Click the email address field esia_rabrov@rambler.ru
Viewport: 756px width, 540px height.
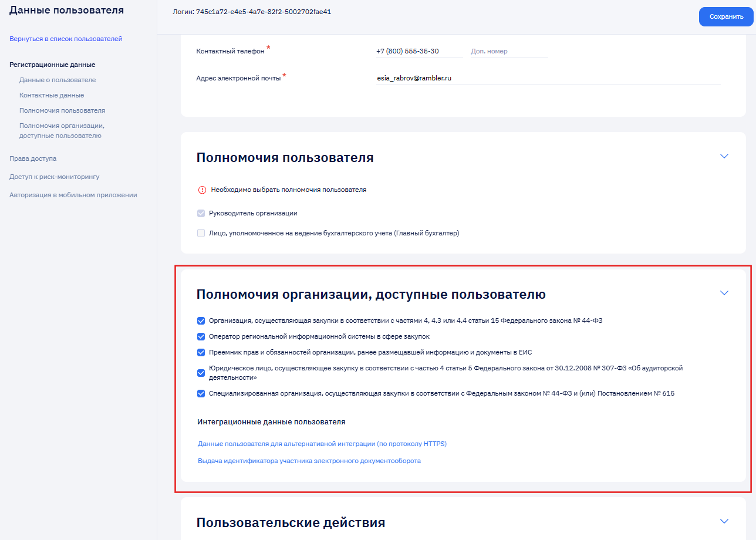pos(548,77)
